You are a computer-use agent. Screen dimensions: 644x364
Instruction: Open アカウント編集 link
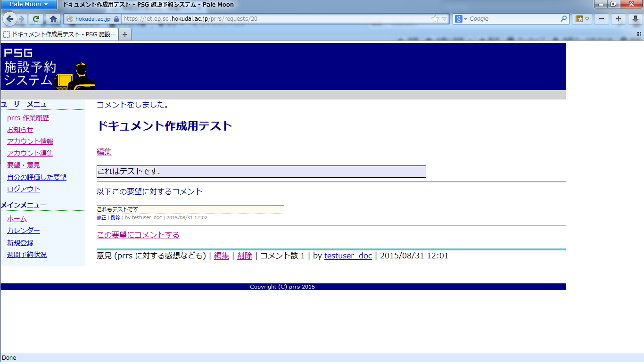[30, 153]
